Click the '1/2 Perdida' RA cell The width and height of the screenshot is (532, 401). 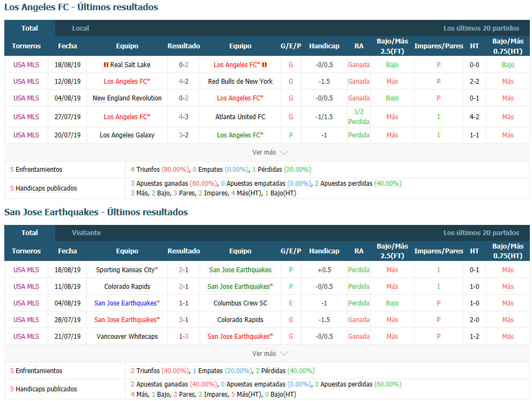[359, 116]
